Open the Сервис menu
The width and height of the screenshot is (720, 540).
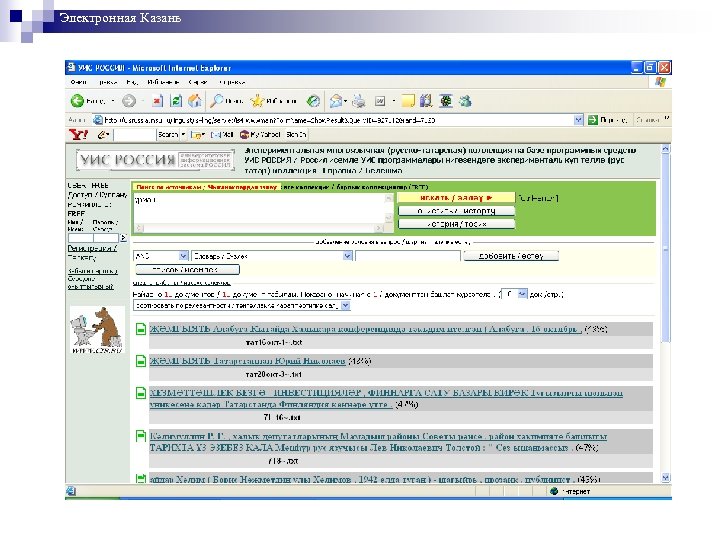tap(198, 82)
